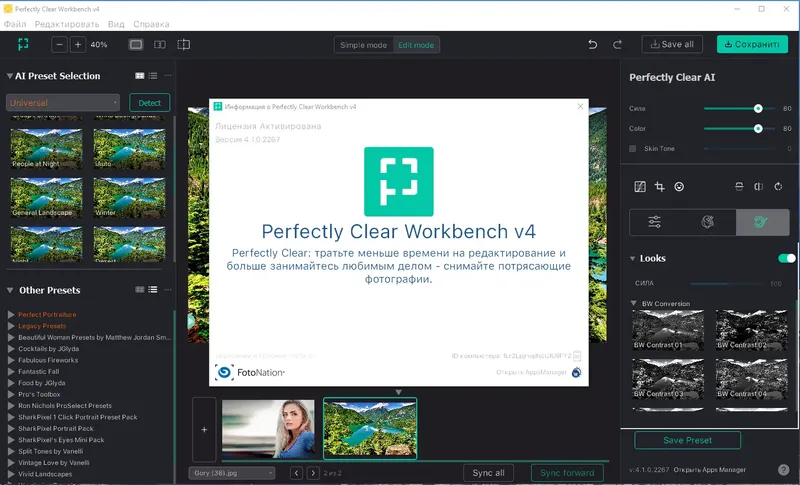This screenshot has height=485, width=800.
Task: Open the histogram tool icon
Action: click(640, 187)
